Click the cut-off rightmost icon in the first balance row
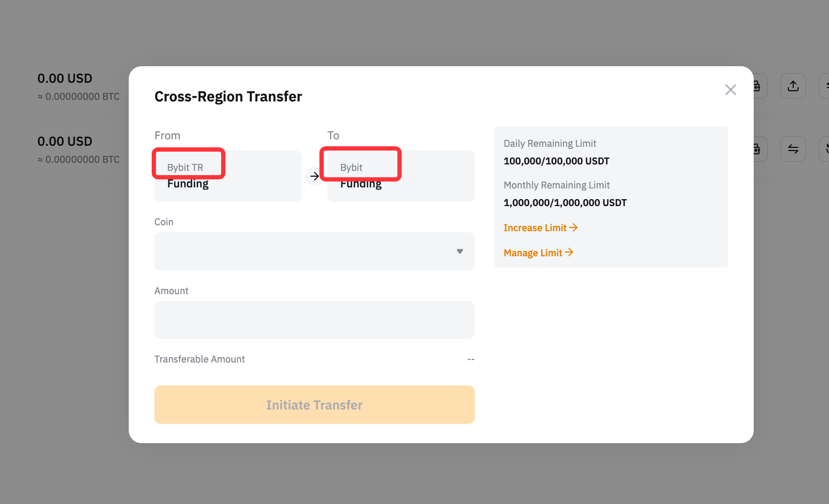The height and width of the screenshot is (504, 829). 825,86
